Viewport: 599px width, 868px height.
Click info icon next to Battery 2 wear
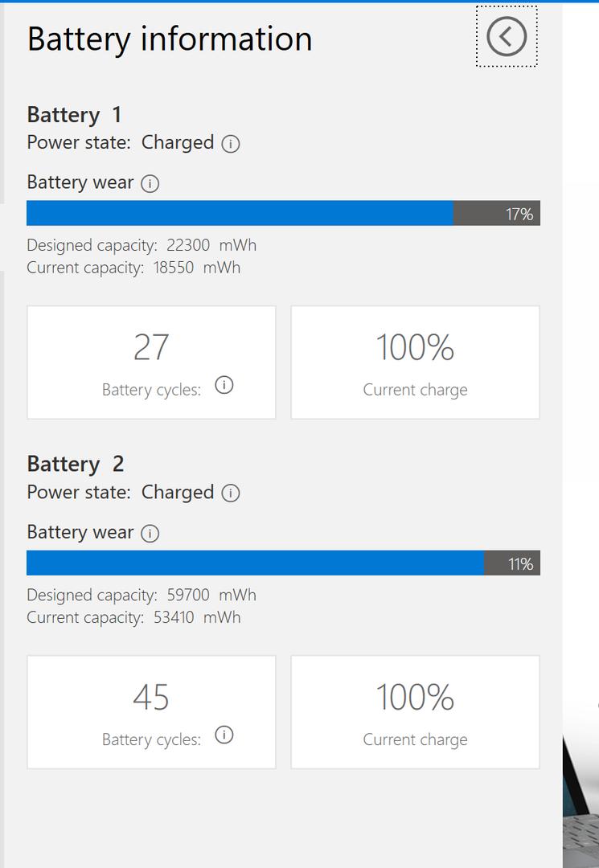tap(150, 533)
